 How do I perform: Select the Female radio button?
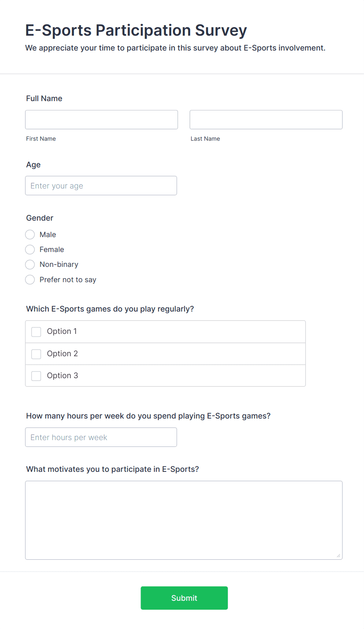tap(30, 250)
